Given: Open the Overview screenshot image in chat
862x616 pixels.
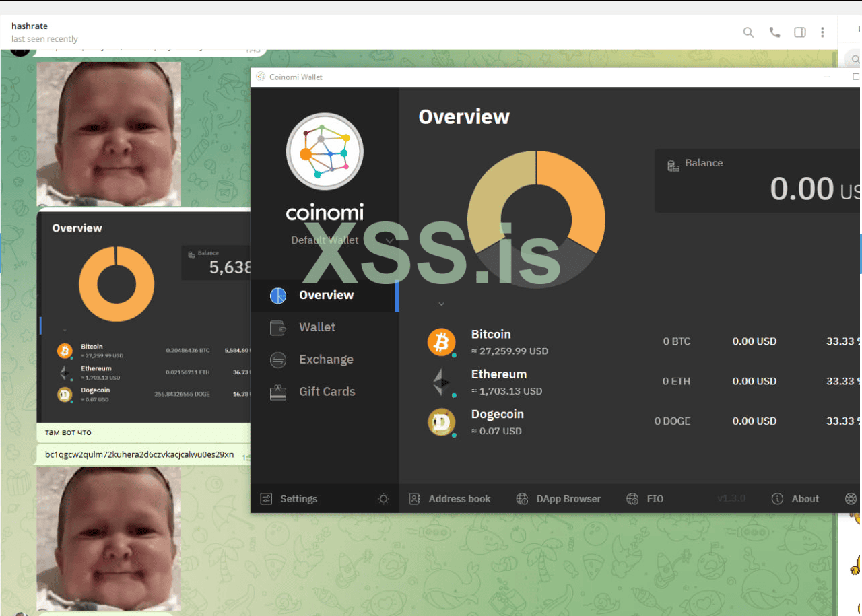Looking at the screenshot, I should (x=144, y=316).
